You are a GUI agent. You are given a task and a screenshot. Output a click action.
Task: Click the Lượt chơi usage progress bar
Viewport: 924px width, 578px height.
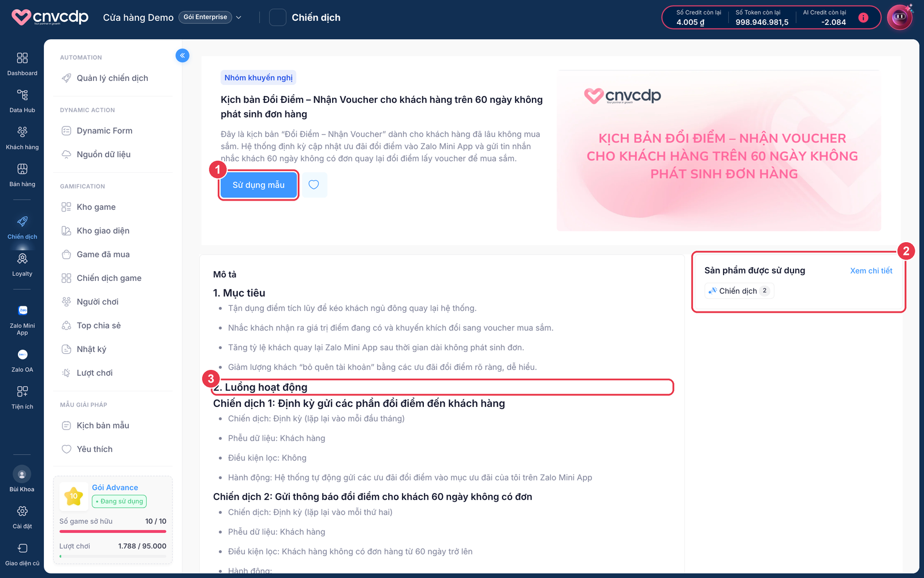click(x=113, y=556)
